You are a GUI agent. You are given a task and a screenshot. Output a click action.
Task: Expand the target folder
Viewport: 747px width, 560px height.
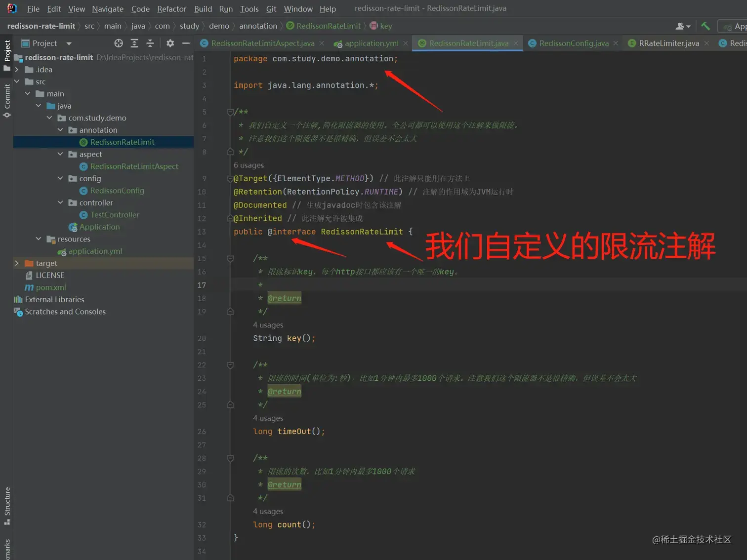click(17, 263)
